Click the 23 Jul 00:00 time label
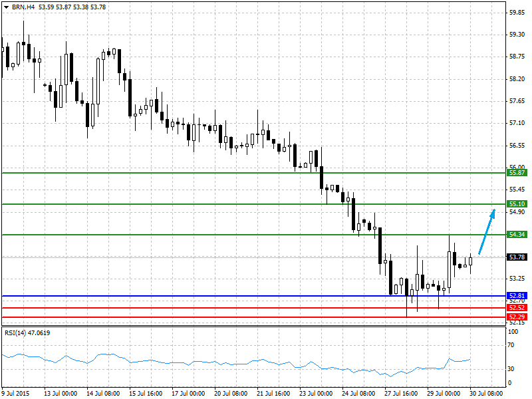 316,393
